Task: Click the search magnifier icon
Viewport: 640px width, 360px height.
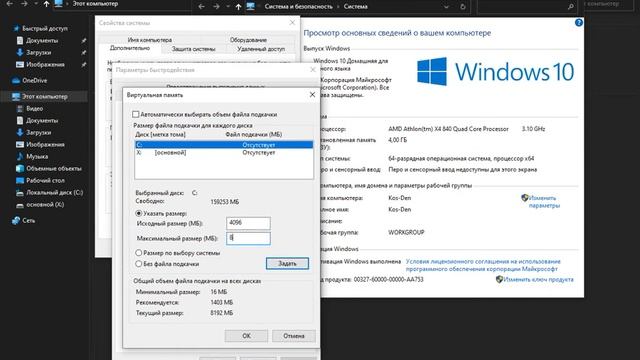Action: coord(570,7)
